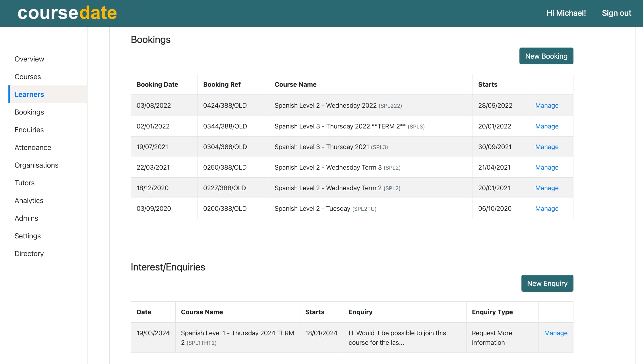Manage booking 0200/388/OLD Spanish Tuesday
643x364 pixels.
click(547, 209)
